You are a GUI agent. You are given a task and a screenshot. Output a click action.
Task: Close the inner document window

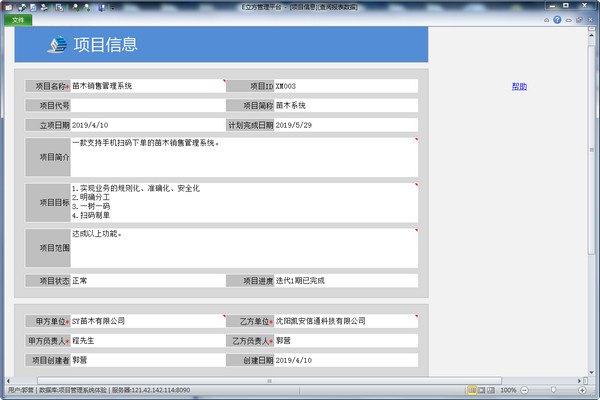[x=590, y=20]
